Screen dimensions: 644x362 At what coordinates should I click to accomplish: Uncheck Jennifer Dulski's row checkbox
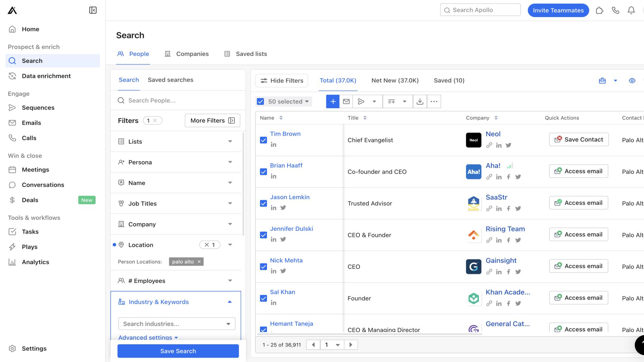point(263,235)
